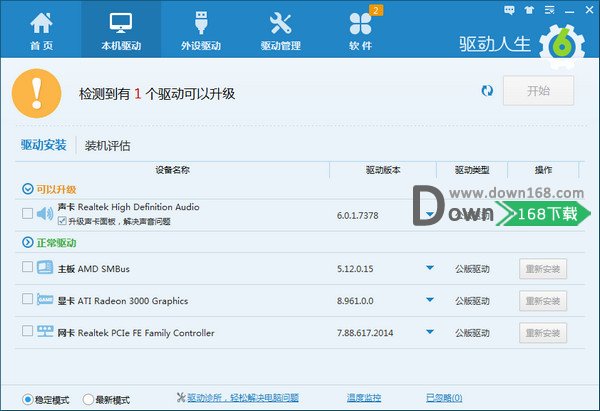
Task: Click 重新安装 for Realtek PCIe FE Controller
Action: click(543, 333)
